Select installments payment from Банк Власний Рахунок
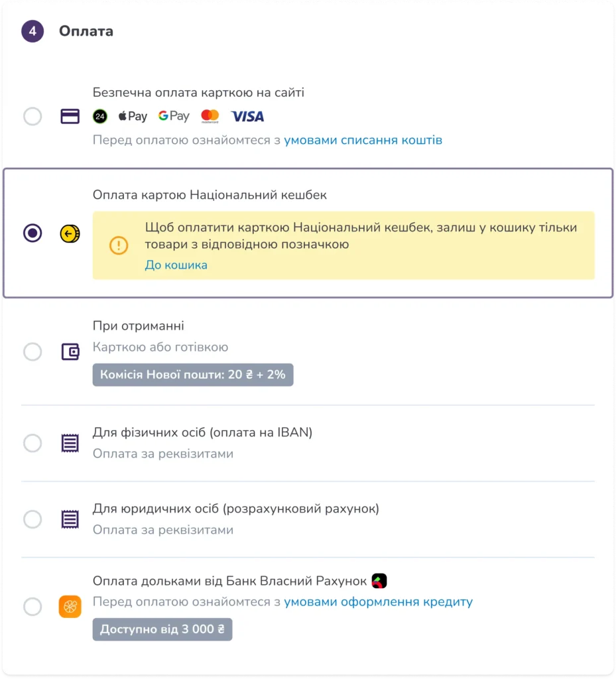The image size is (616, 679). (x=32, y=607)
